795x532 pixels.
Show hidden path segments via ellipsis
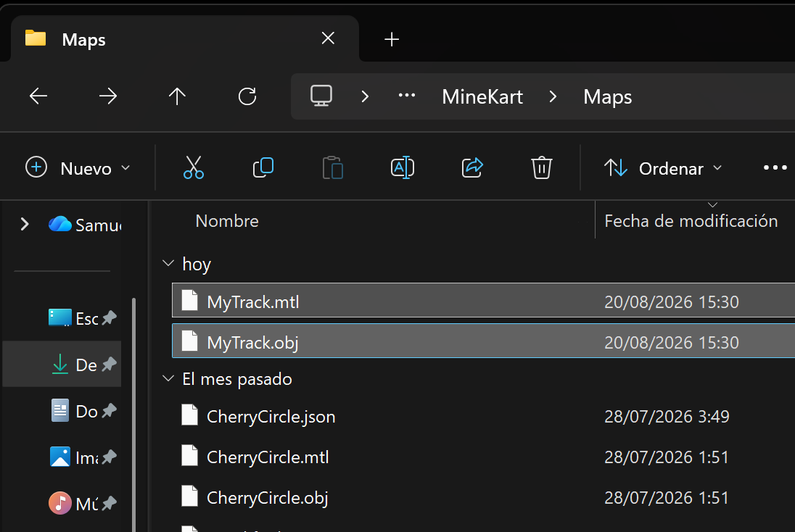pos(407,95)
